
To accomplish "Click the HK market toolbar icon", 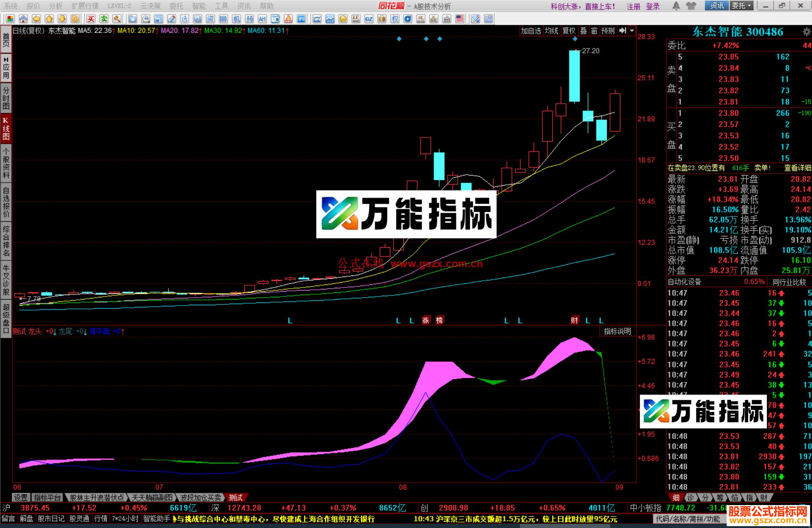I will click(421, 18).
